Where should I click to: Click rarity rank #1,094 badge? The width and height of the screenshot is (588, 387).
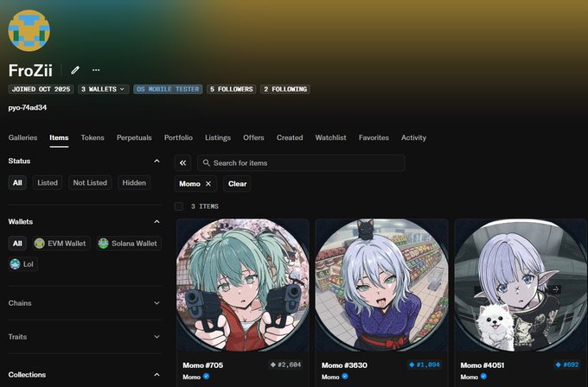coord(425,365)
